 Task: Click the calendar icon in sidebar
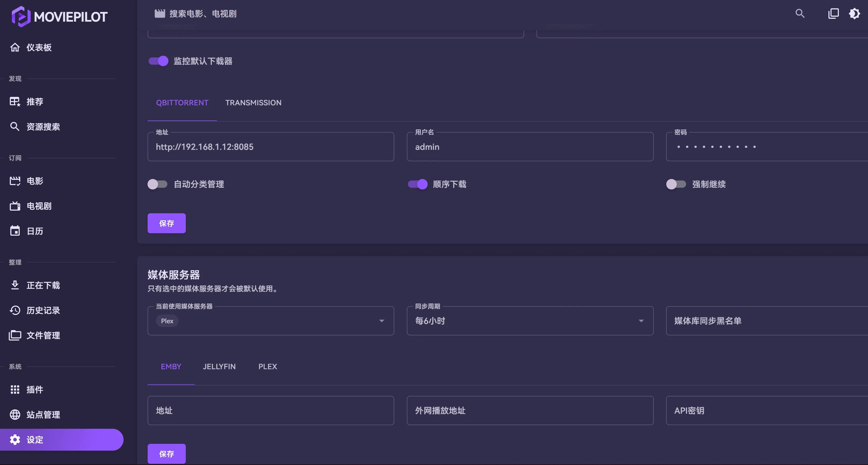[15, 231]
